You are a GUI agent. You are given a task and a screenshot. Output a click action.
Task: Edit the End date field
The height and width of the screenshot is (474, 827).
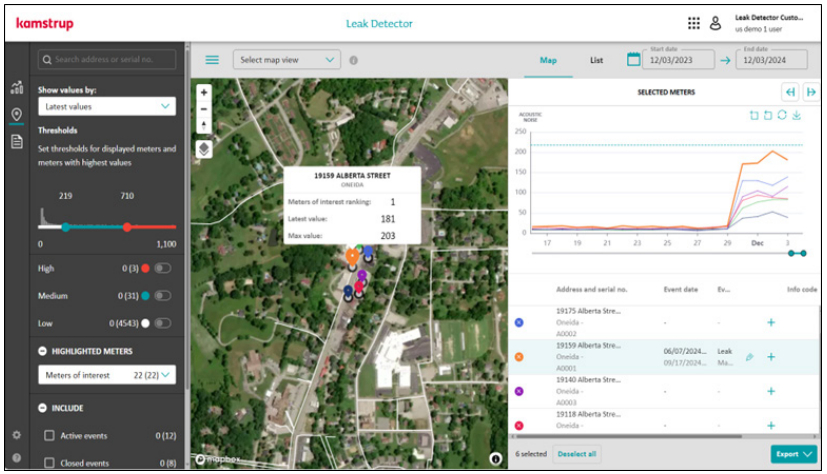(x=772, y=60)
